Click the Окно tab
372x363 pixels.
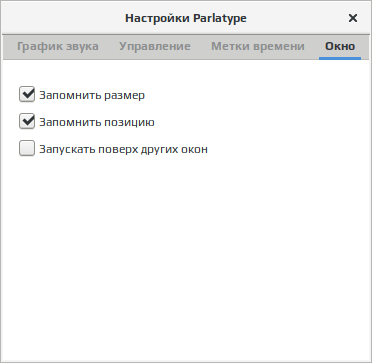(340, 46)
